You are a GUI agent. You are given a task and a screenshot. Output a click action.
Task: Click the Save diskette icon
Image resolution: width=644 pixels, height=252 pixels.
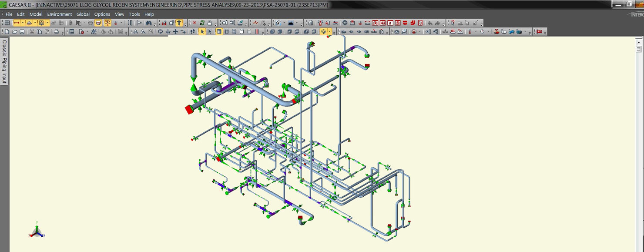pyautogui.click(x=23, y=32)
